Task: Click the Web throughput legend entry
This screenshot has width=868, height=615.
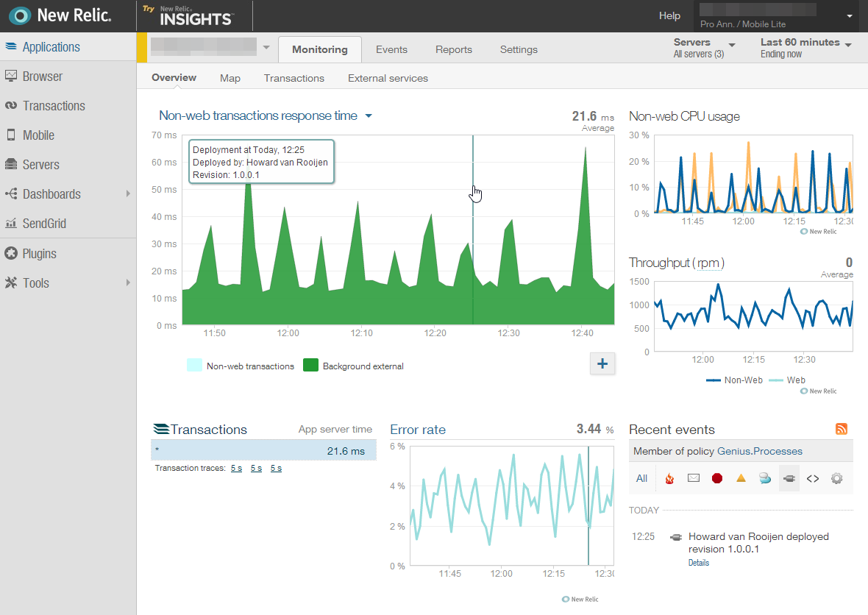Action: pyautogui.click(x=788, y=380)
